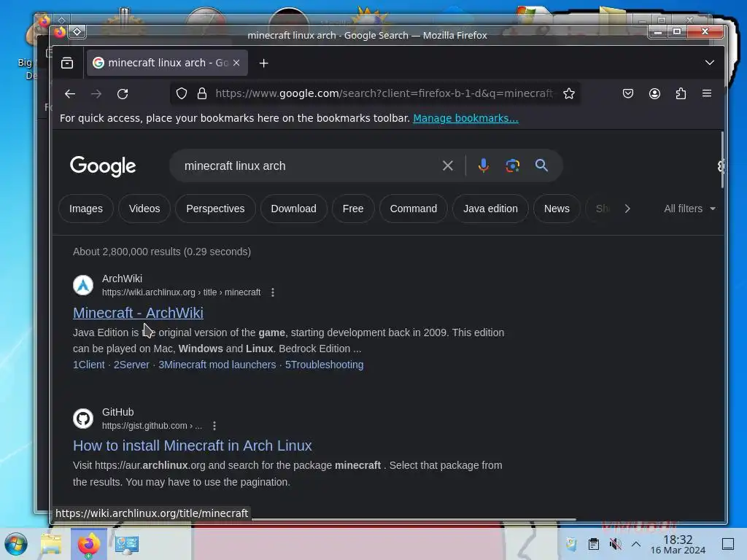Open Manage bookmarks link
The height and width of the screenshot is (560, 747).
[x=465, y=118]
